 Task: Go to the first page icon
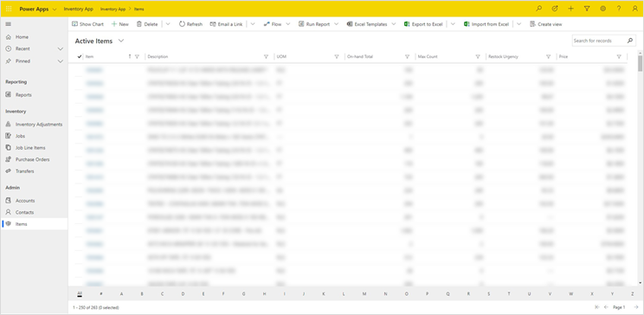(x=597, y=307)
